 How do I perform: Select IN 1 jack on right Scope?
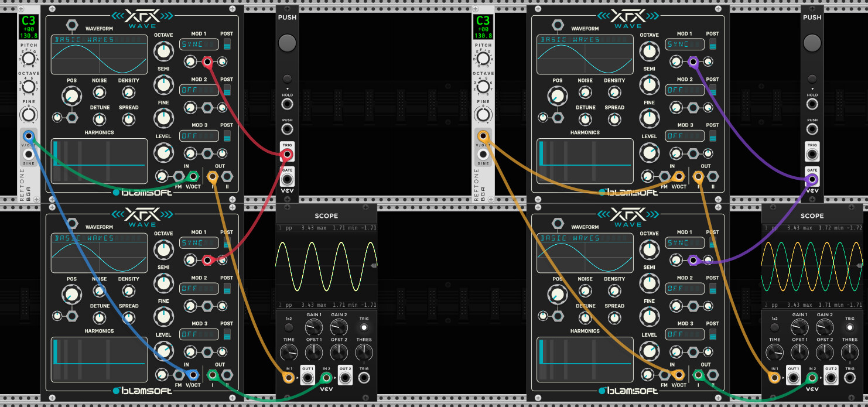click(774, 378)
